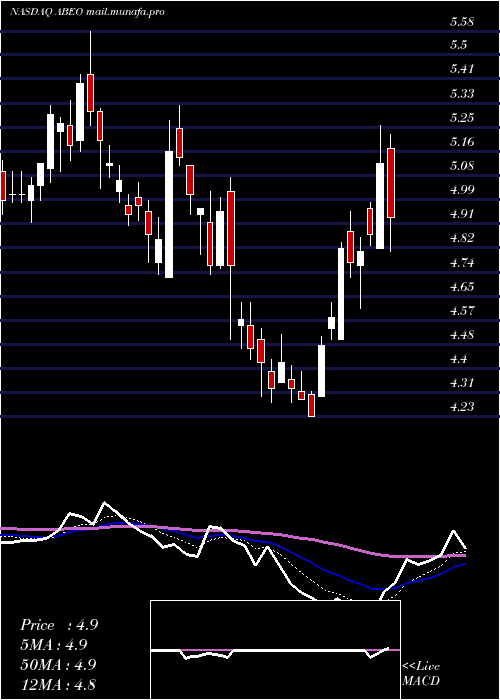The image size is (500, 700).
Task: Select the 5.08 price axis label
Action: [462, 166]
